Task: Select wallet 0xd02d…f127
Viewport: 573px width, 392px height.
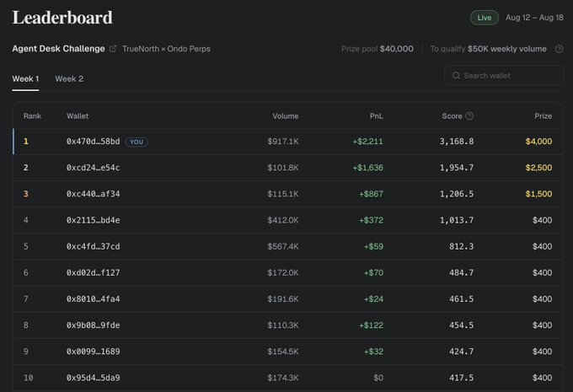Action: 94,273
